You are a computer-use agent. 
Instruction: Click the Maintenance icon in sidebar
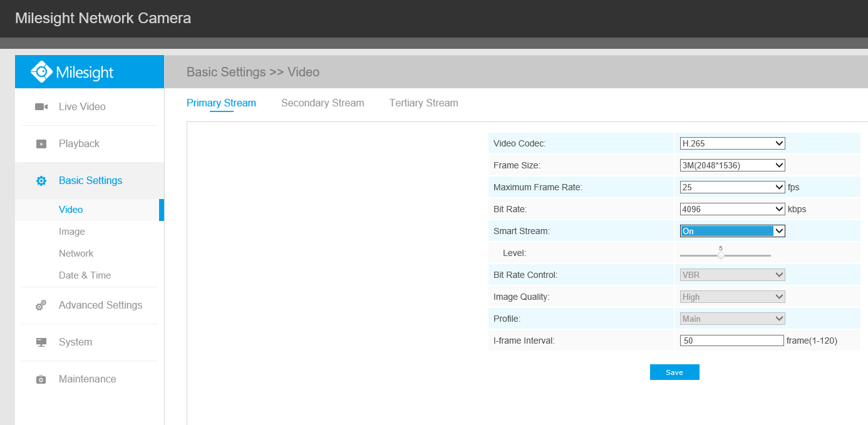point(41,379)
